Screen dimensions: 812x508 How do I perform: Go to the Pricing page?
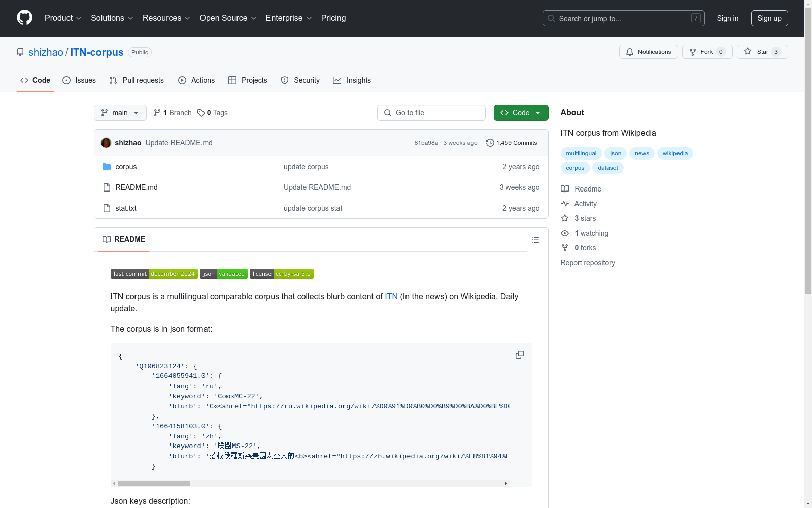point(333,18)
